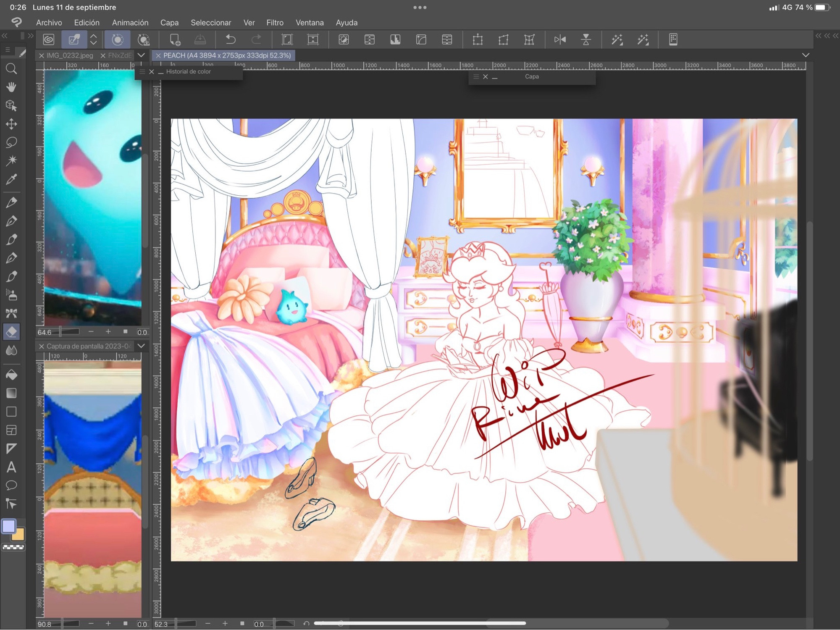
Task: Click the up/down arrows in command bar
Action: tap(94, 39)
